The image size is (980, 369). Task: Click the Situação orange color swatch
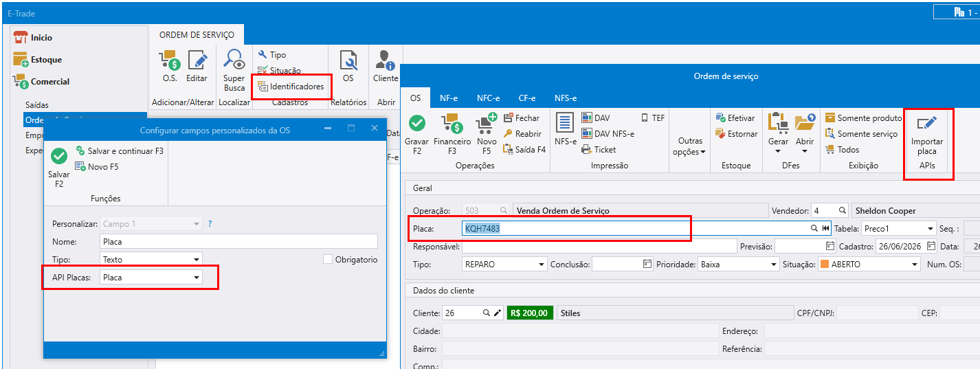point(824,264)
